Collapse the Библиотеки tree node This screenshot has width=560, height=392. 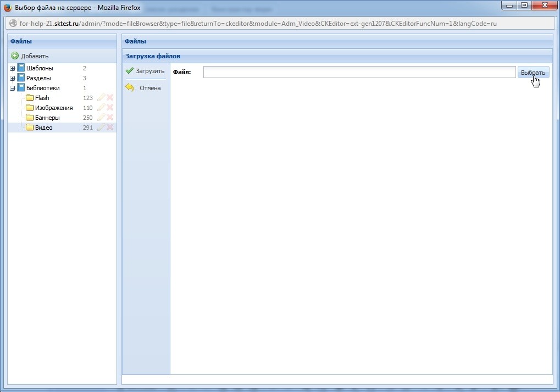coord(13,89)
